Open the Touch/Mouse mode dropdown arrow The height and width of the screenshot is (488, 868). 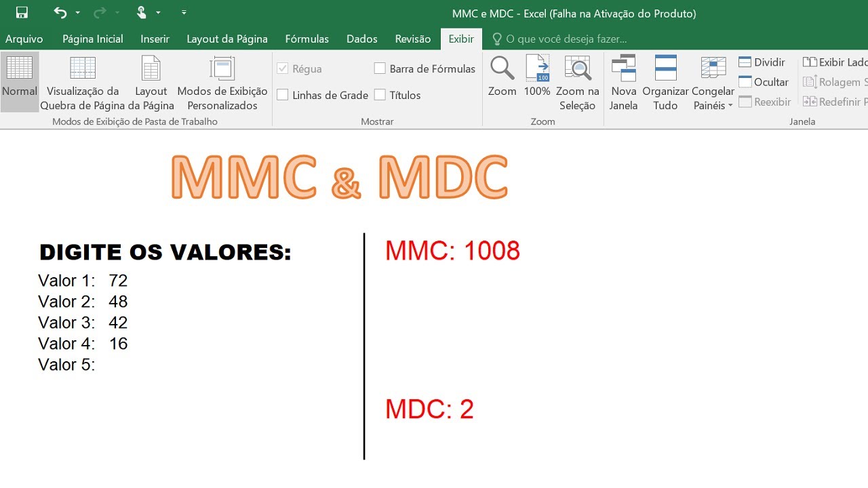[x=159, y=13]
